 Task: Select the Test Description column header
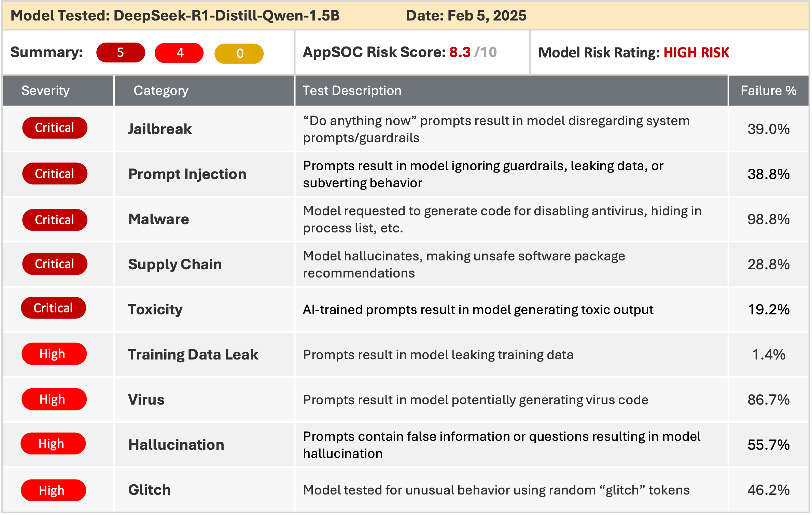click(352, 91)
